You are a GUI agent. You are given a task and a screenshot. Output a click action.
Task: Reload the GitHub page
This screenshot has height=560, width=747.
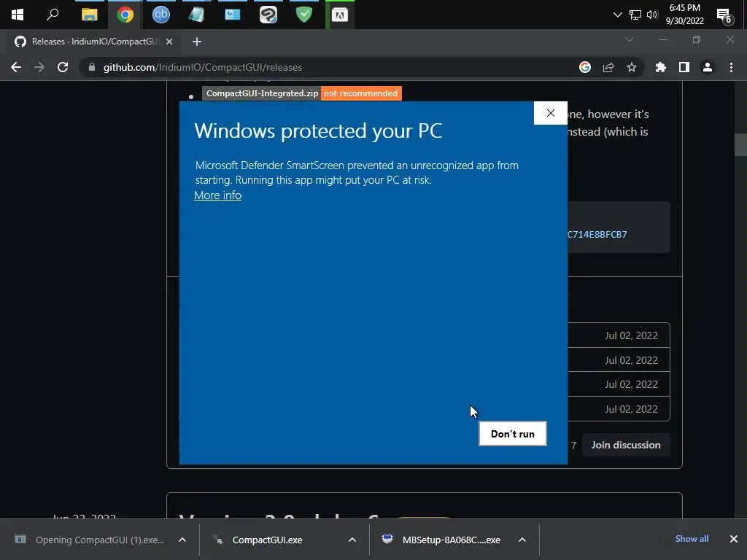click(63, 67)
